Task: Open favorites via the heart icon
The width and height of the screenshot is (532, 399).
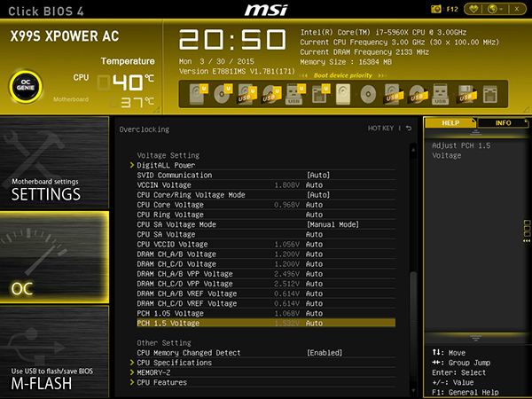Action: [473, 9]
